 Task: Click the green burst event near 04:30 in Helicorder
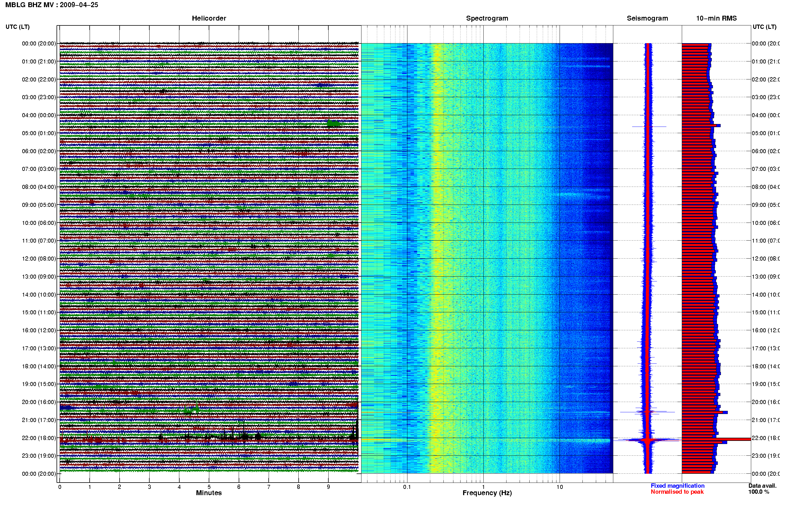(334, 123)
